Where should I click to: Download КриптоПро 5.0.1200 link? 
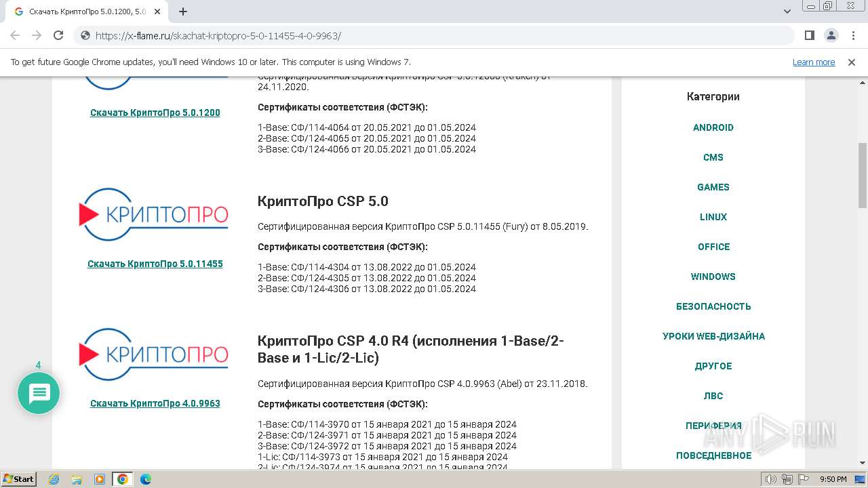click(155, 113)
